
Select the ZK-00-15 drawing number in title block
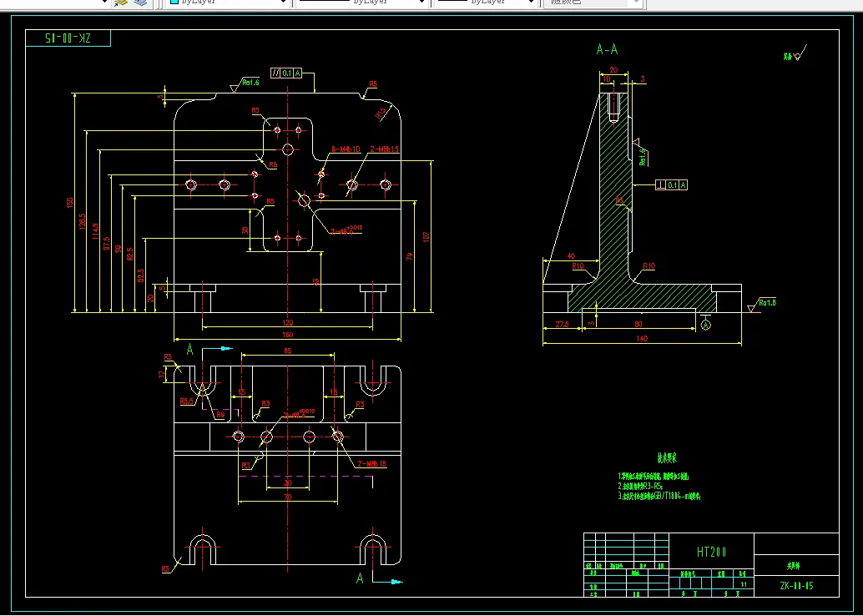(796, 586)
